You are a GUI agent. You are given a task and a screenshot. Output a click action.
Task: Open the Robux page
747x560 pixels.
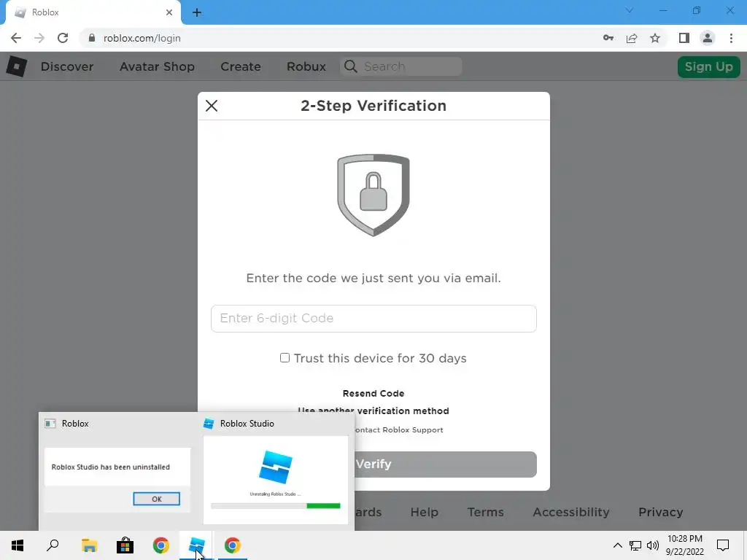pos(306,66)
